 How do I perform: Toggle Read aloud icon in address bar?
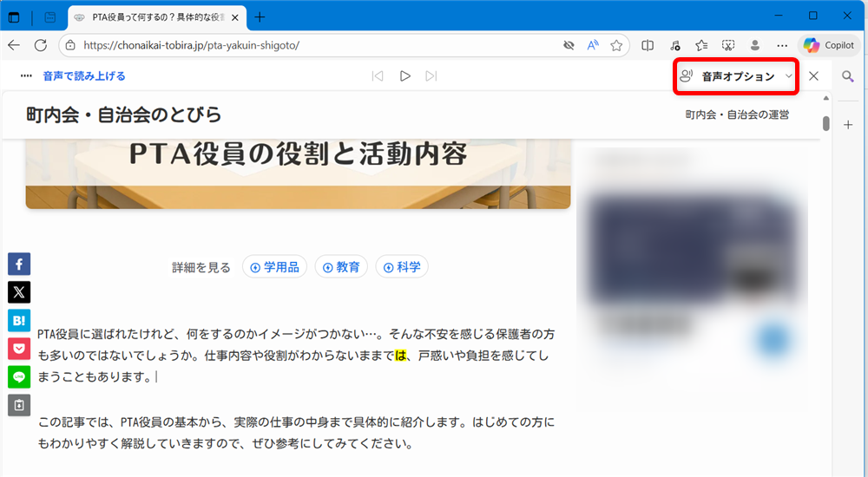pyautogui.click(x=592, y=45)
